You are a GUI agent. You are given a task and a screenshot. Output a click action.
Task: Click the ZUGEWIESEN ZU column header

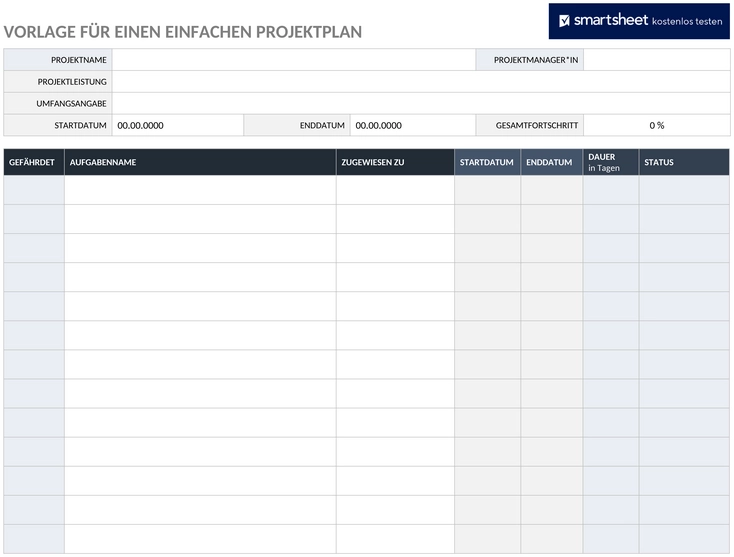395,162
